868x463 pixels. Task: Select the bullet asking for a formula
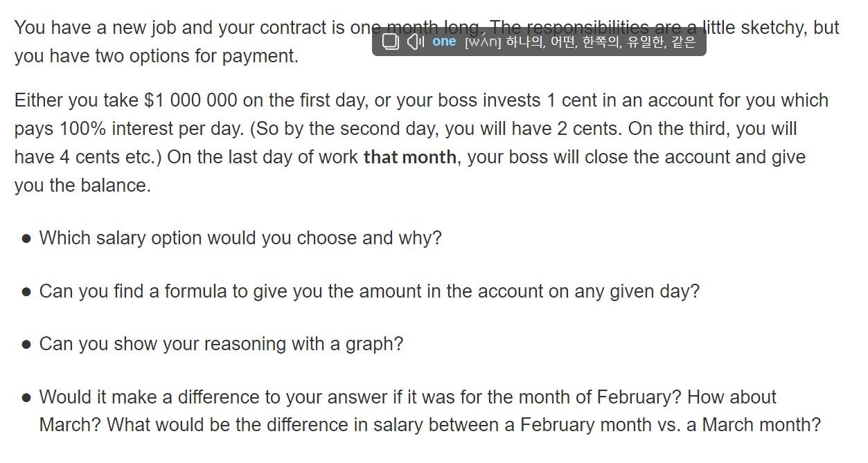[370, 291]
